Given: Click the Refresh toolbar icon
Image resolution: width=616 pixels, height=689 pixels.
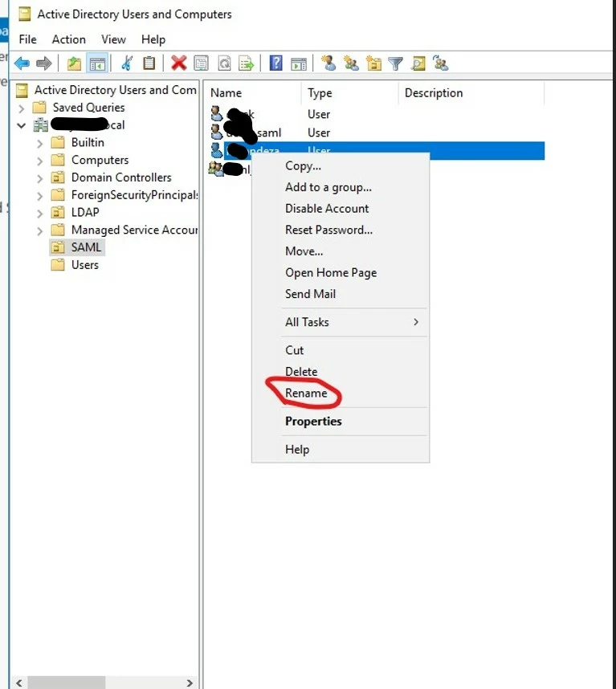Looking at the screenshot, I should point(225,63).
